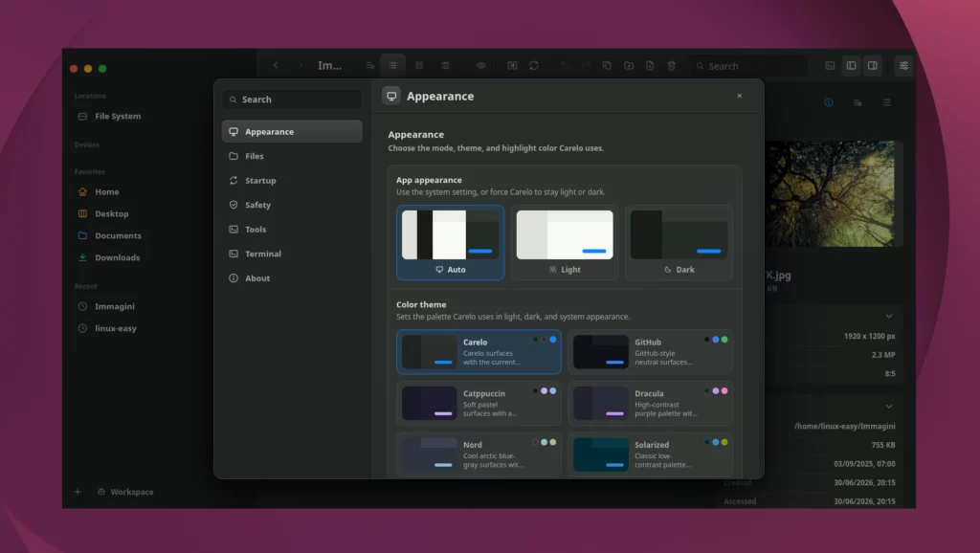Click the 03/09/2025, 07:00 date value
Image resolution: width=980 pixels, height=553 pixels.
864,464
